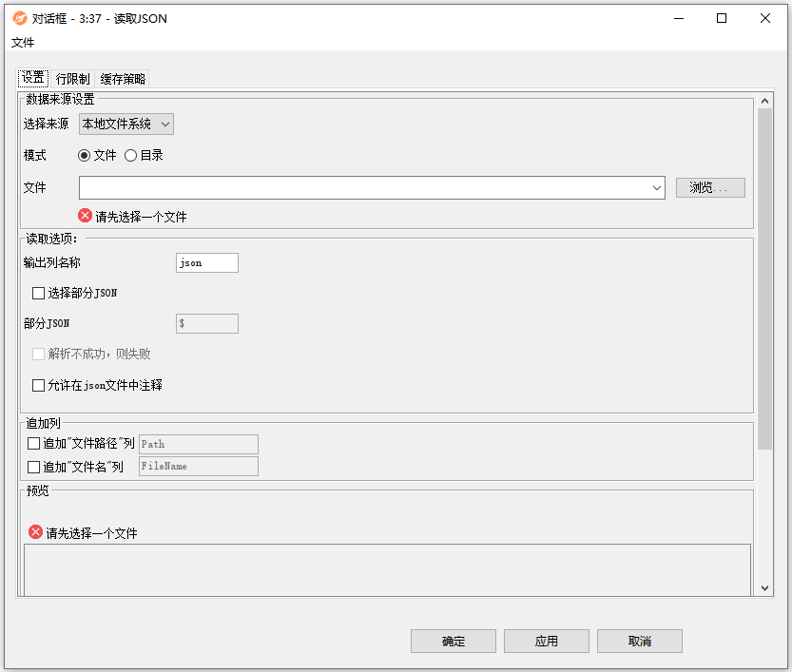The height and width of the screenshot is (672, 792).
Task: Select the 文件 mode radio button
Action: point(85,155)
